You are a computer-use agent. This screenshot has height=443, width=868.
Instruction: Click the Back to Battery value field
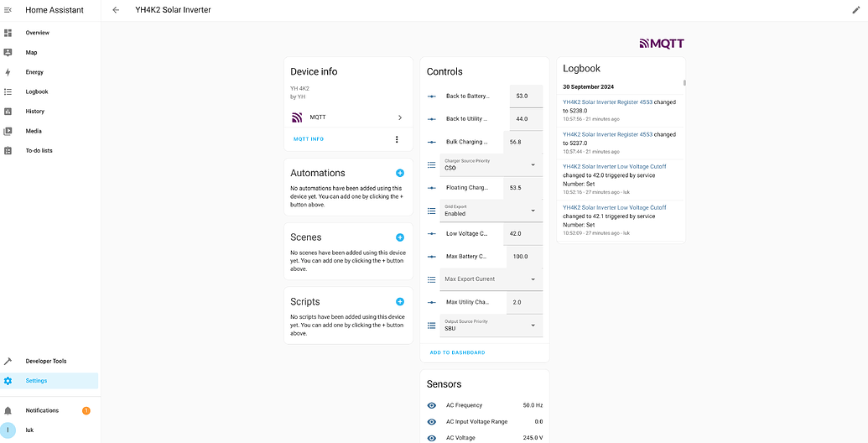pyautogui.click(x=526, y=96)
